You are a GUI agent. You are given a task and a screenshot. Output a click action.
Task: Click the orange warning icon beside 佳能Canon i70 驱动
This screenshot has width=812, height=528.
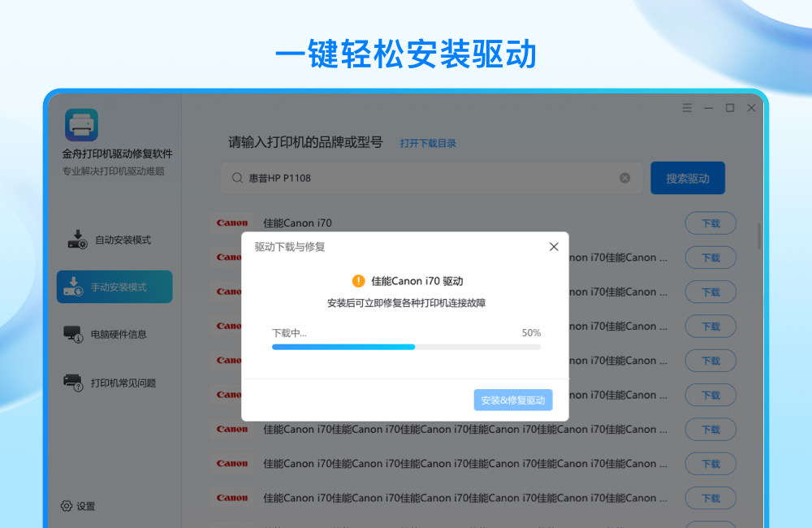tap(357, 280)
